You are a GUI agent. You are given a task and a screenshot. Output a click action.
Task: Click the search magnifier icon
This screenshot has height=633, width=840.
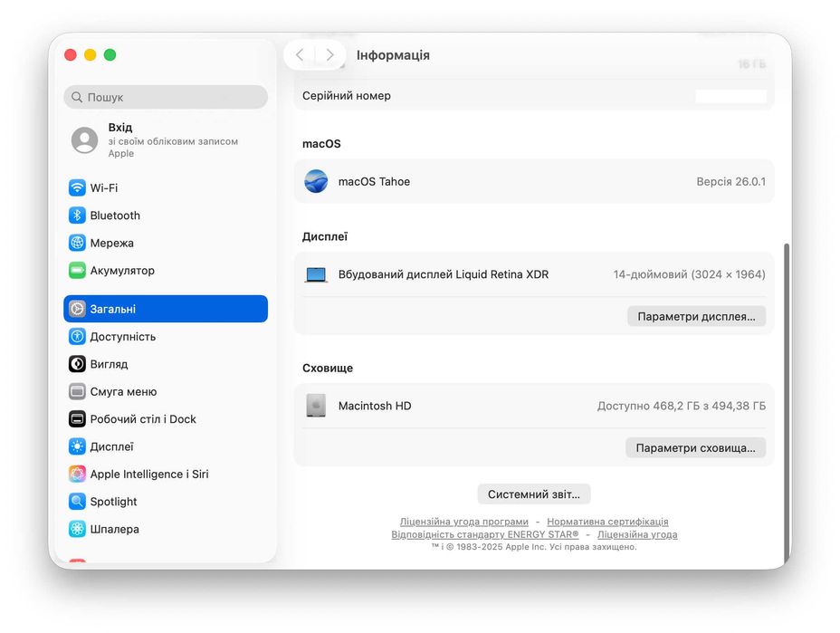tap(77, 97)
